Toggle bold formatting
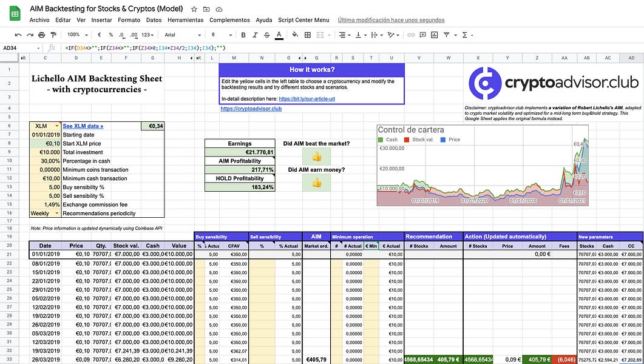 tap(243, 35)
